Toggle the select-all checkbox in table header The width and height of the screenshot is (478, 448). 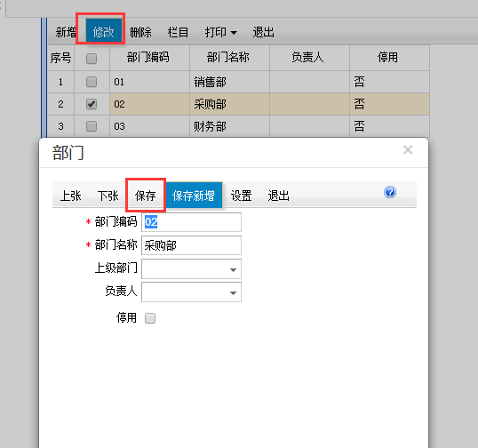pyautogui.click(x=92, y=59)
